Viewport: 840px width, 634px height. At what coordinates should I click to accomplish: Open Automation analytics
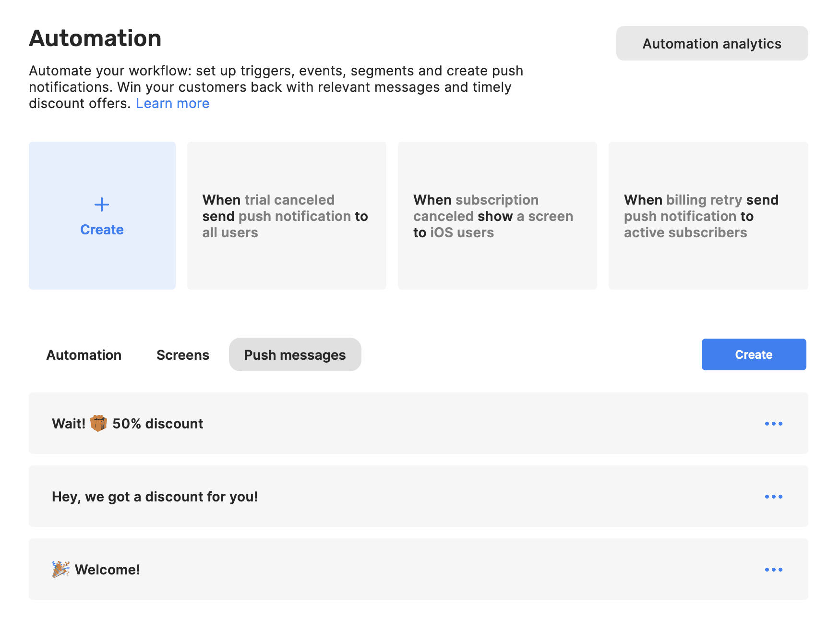[x=711, y=43]
